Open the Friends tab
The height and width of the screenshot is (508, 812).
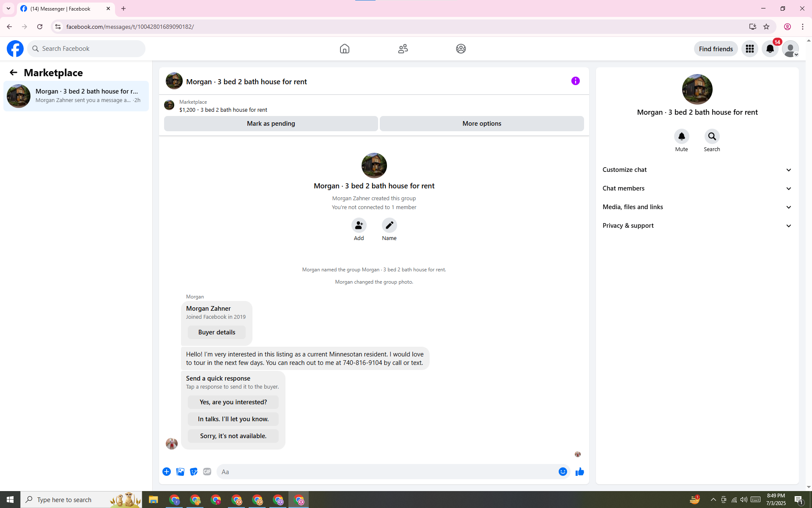pos(403,49)
